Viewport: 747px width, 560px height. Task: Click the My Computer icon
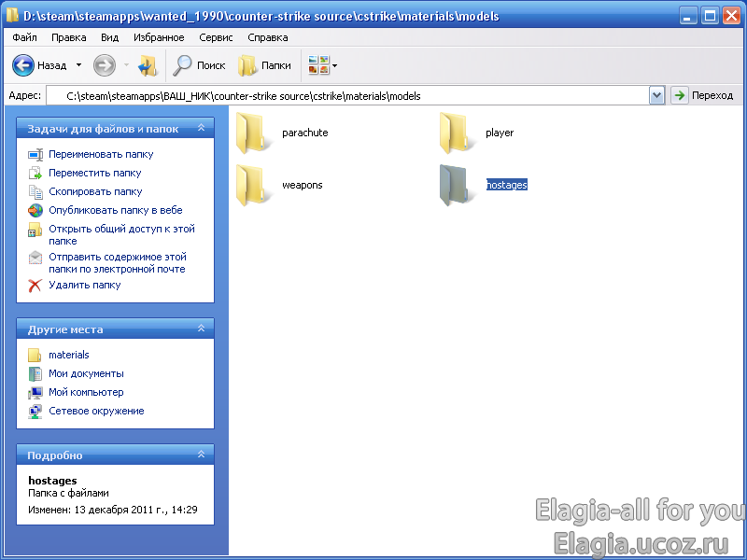click(35, 392)
